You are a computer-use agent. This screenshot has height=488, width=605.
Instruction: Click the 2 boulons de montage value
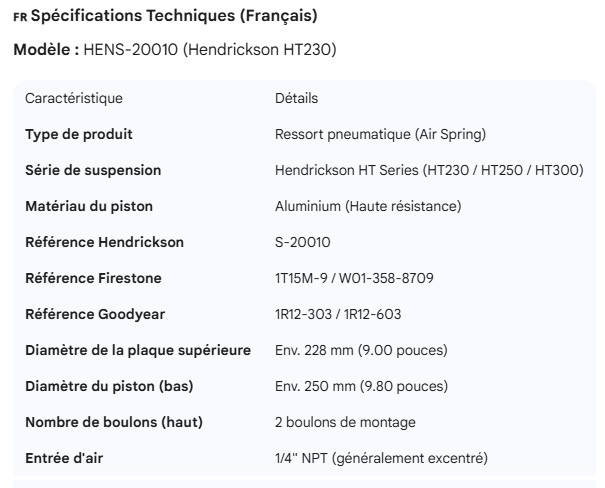pyautogui.click(x=345, y=422)
